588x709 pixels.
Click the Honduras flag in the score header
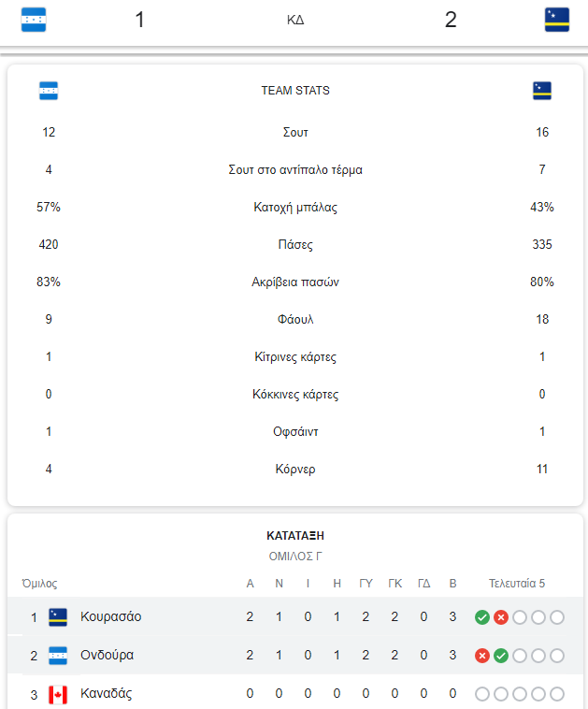pyautogui.click(x=34, y=20)
